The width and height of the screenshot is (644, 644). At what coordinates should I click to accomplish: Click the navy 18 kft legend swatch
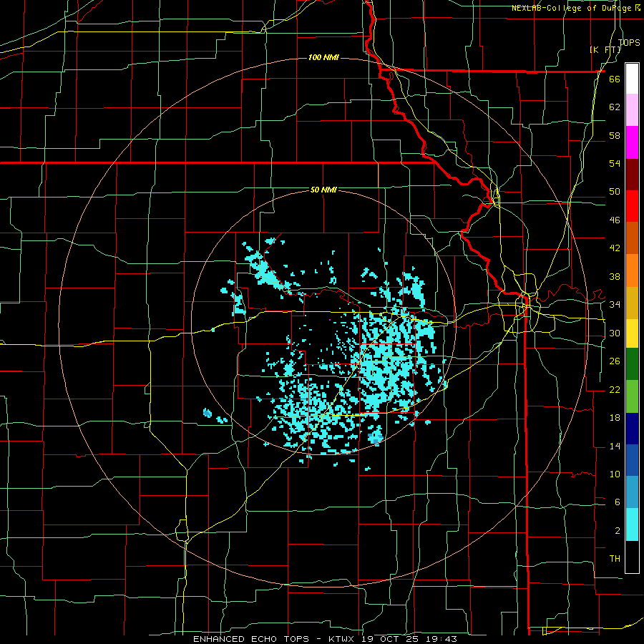point(632,429)
